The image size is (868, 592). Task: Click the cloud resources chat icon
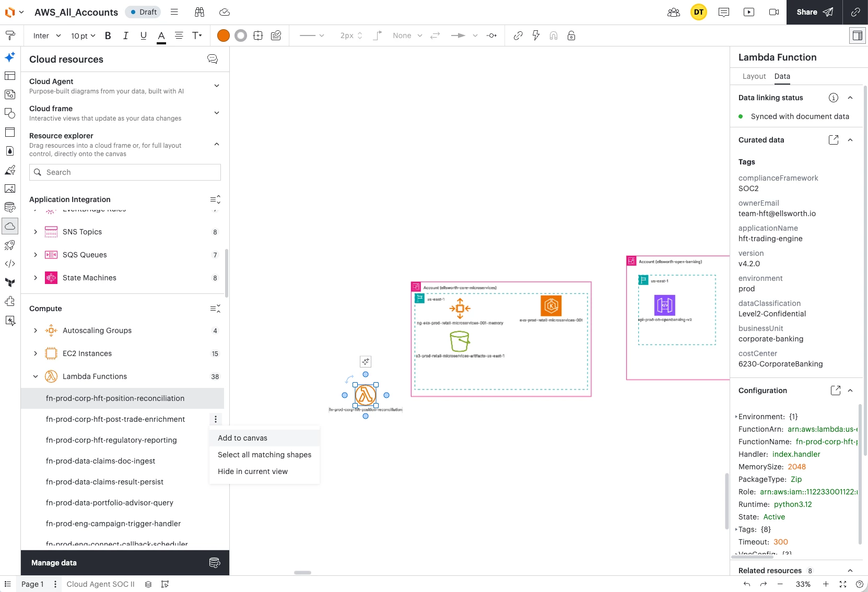[x=213, y=59]
